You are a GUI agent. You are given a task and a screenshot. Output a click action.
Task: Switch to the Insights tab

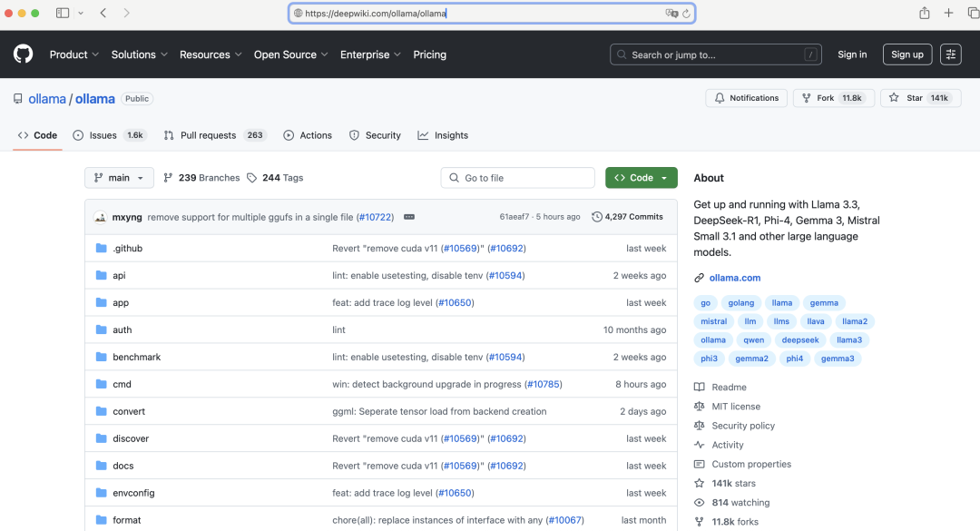(443, 135)
